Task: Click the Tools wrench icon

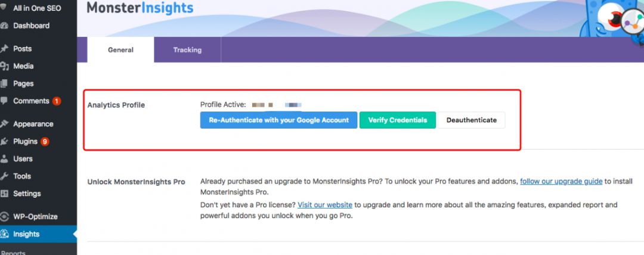Action: [x=4, y=176]
